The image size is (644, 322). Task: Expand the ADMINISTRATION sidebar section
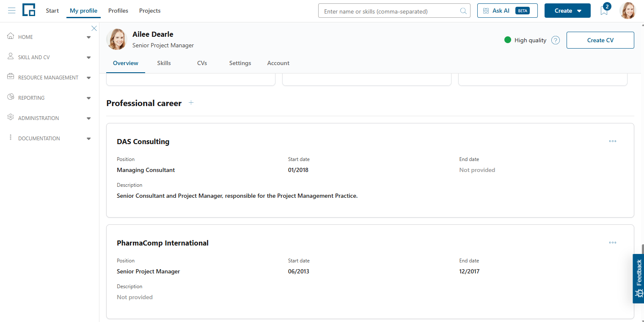click(x=89, y=118)
